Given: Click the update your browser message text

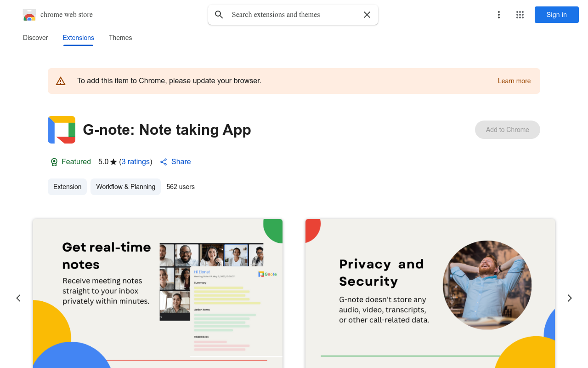Looking at the screenshot, I should click(169, 81).
